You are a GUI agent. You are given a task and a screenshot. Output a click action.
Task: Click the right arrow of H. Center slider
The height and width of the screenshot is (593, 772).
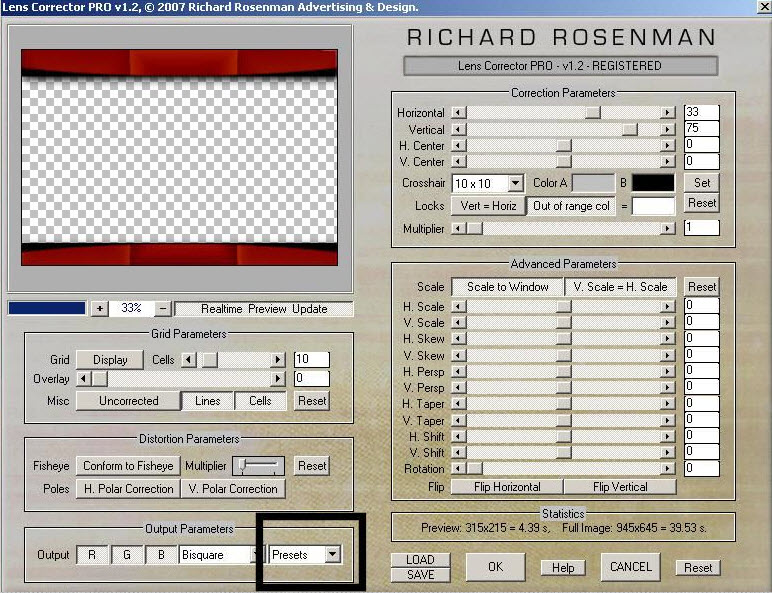pos(667,146)
